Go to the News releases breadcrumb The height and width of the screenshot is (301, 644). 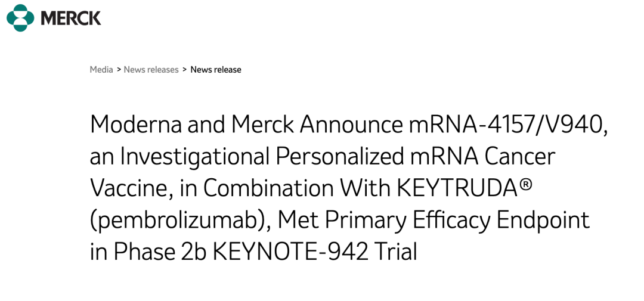click(151, 70)
